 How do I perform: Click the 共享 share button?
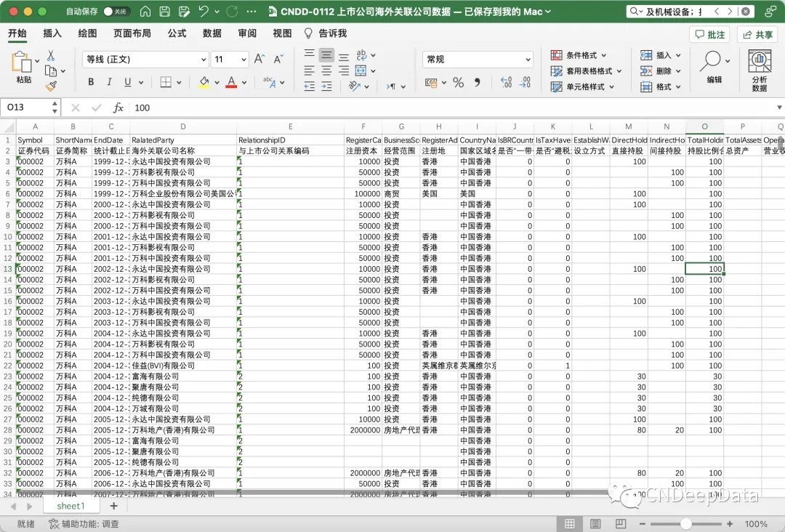757,35
